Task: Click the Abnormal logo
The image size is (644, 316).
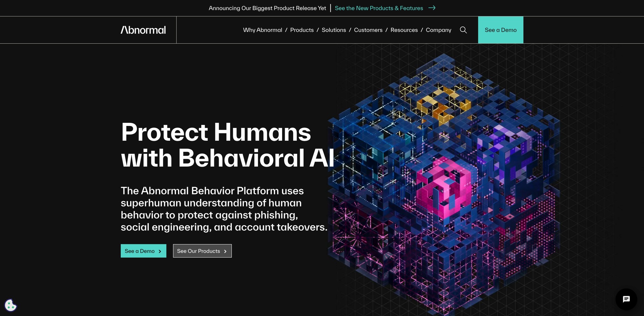Action: [143, 30]
